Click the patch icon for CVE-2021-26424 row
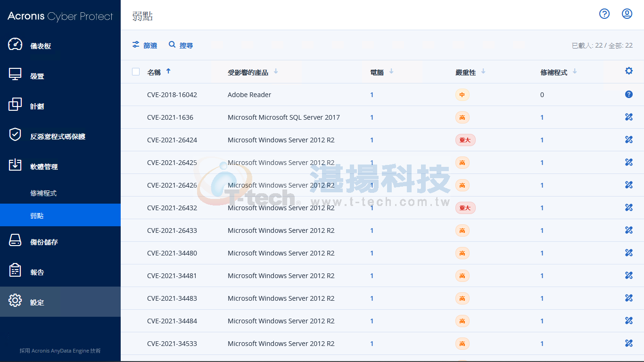 pos(629,140)
